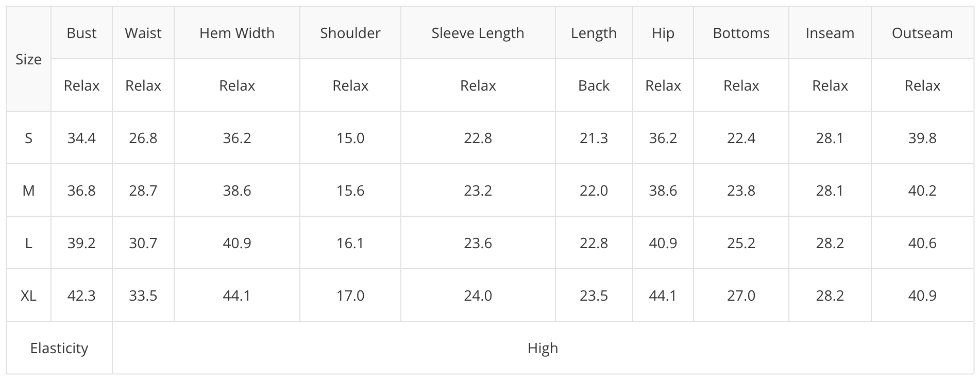Click the S size row label
Image resolution: width=980 pixels, height=381 pixels.
click(28, 138)
